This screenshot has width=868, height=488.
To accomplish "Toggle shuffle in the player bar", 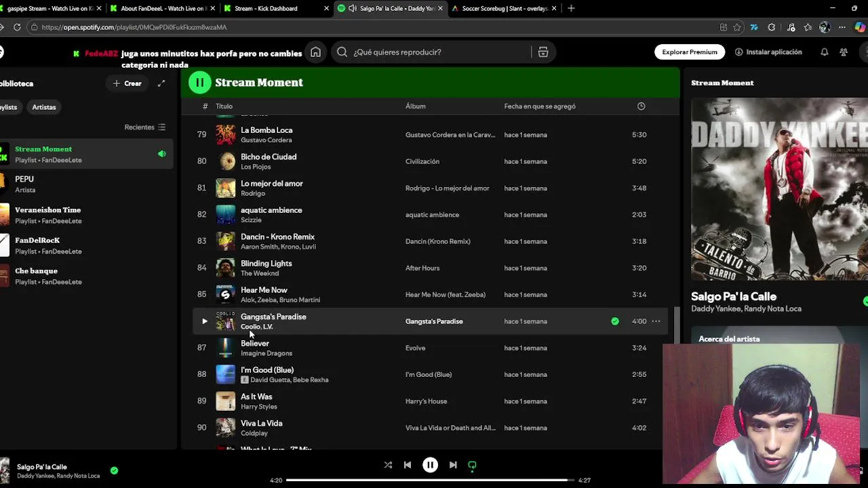I will point(388,465).
